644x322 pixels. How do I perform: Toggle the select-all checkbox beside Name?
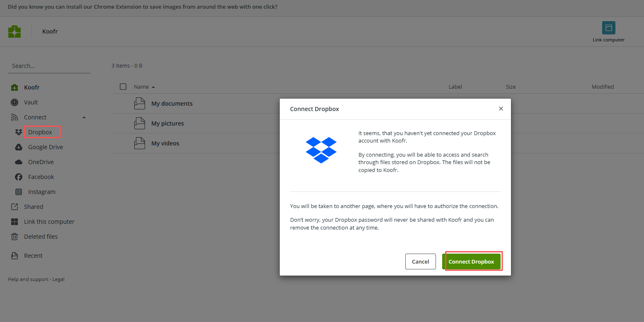tap(123, 87)
